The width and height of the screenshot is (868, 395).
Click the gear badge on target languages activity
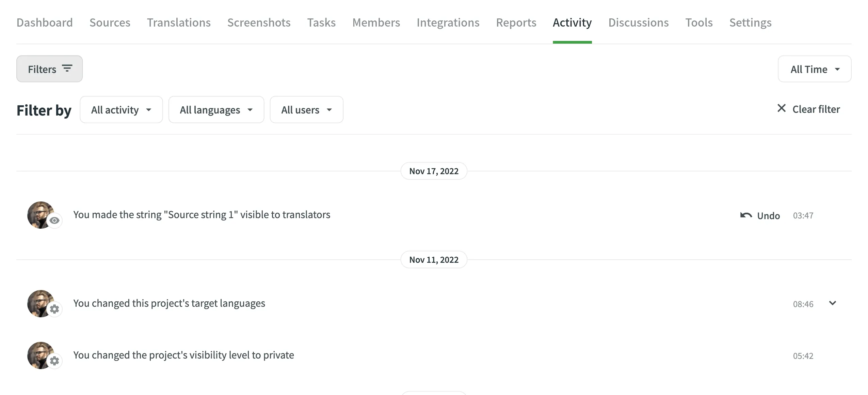click(x=54, y=309)
